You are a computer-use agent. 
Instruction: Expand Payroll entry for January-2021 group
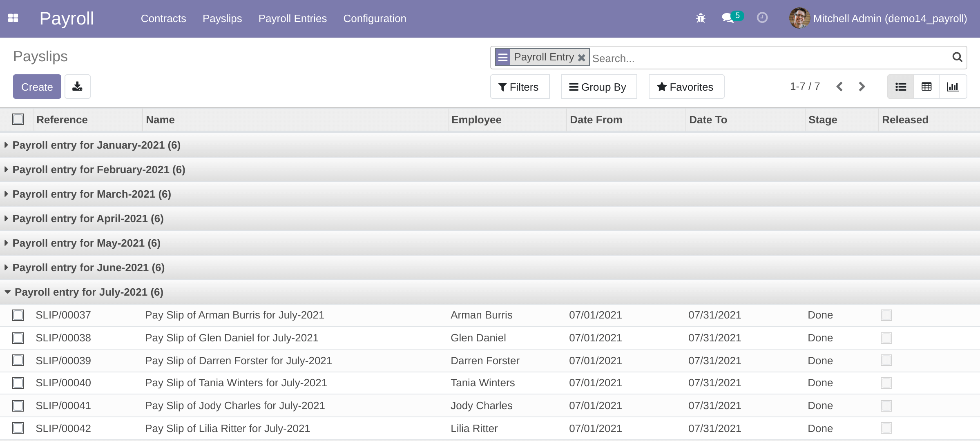tap(96, 145)
